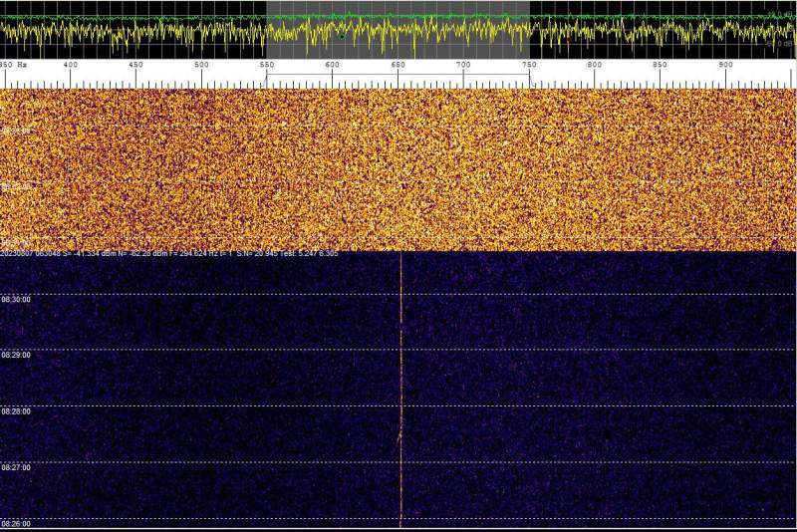The image size is (797, 532).
Task: Select 650 Hz on the frequency ruler
Action: (x=398, y=66)
